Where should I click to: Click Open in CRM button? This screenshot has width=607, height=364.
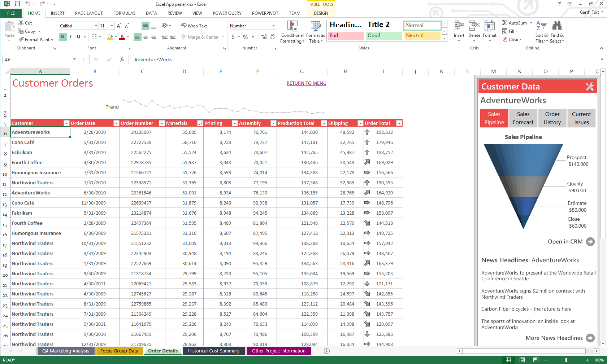pyautogui.click(x=571, y=242)
